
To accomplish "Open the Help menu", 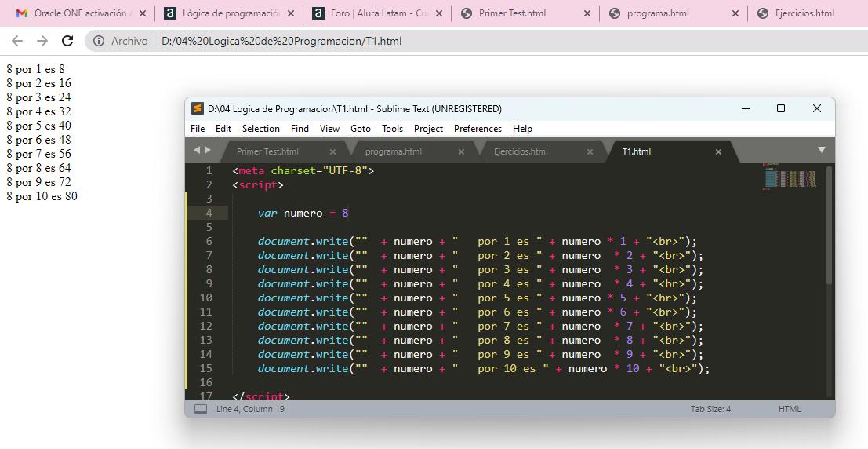I will coord(522,129).
